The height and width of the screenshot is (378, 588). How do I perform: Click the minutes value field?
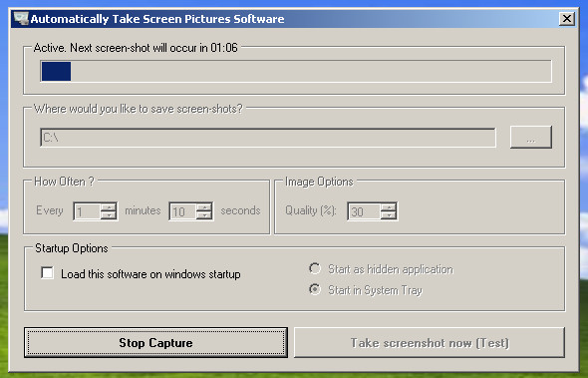[87, 211]
